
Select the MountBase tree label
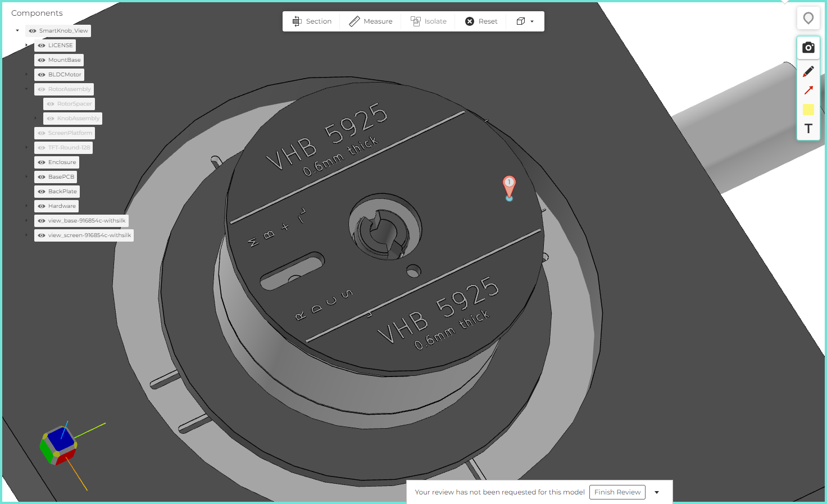(65, 60)
